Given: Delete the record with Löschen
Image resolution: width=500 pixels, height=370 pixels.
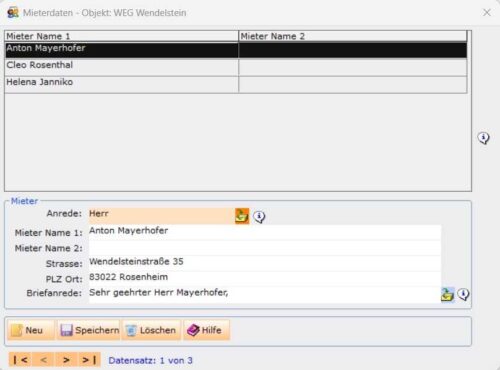Looking at the screenshot, I should 151,330.
